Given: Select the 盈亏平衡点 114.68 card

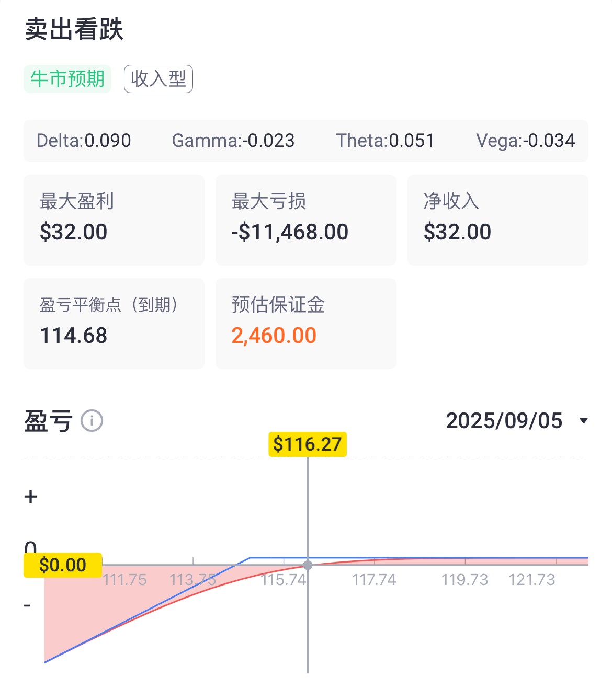Looking at the screenshot, I should click(x=114, y=324).
